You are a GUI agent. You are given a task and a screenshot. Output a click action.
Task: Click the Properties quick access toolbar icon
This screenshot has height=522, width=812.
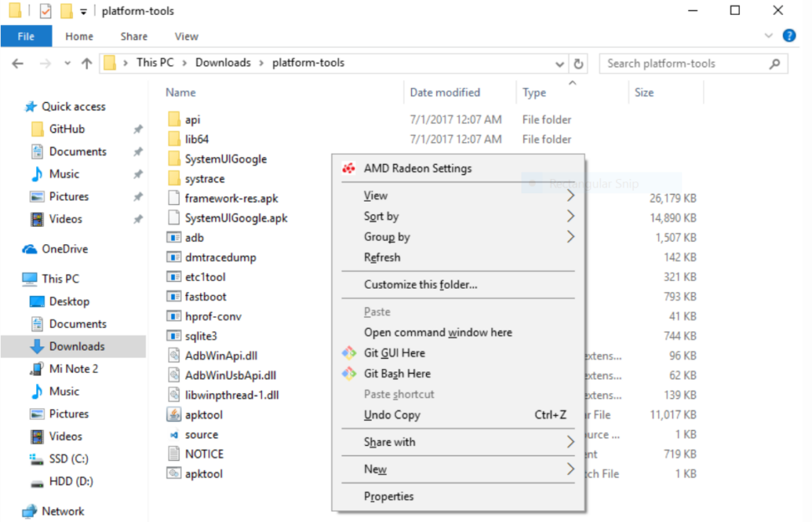click(45, 11)
